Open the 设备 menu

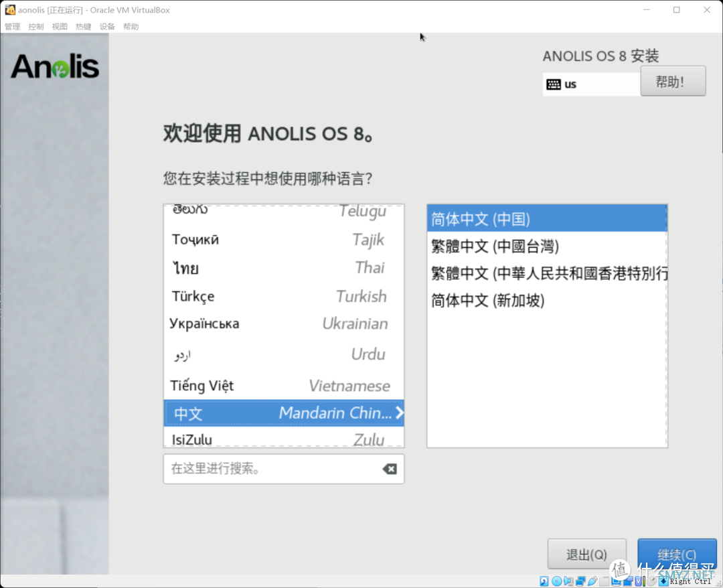107,27
